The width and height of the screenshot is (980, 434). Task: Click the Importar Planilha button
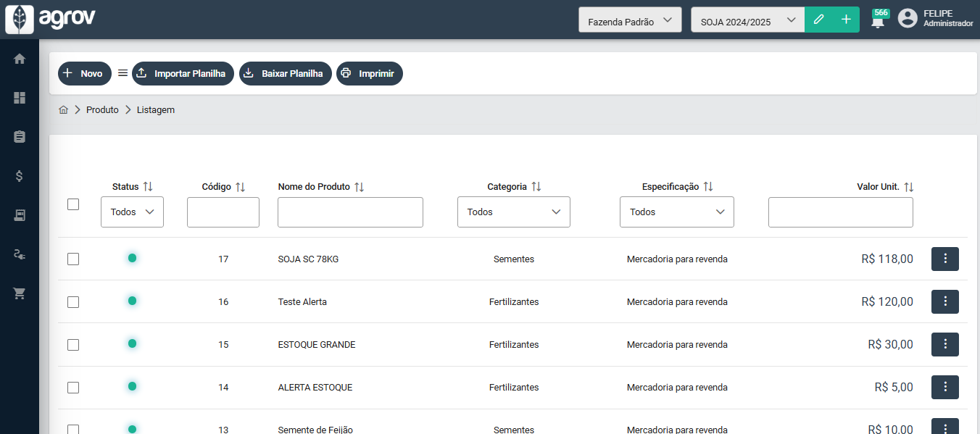[x=183, y=73]
